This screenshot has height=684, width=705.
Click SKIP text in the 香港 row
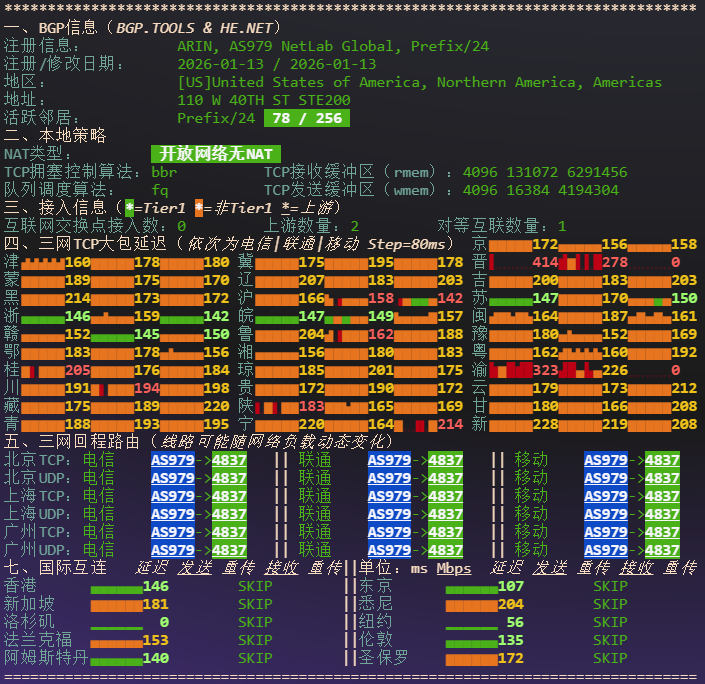click(255, 586)
